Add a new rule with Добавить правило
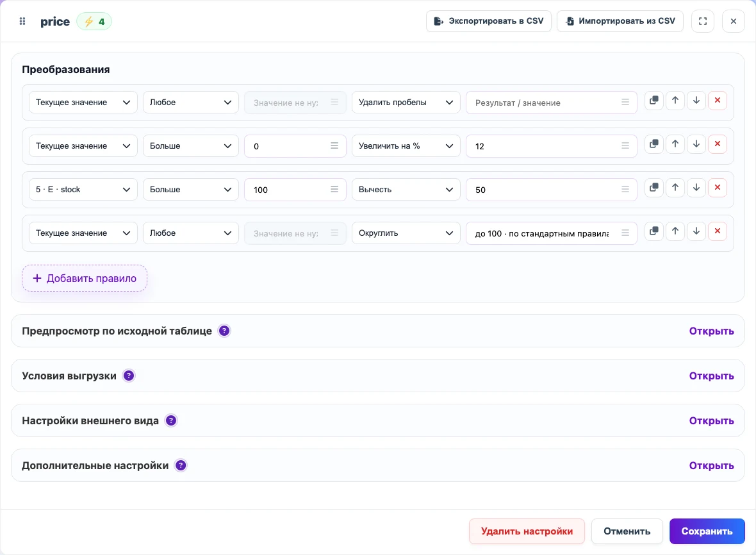Screen dimensions: 756x555 click(85, 278)
